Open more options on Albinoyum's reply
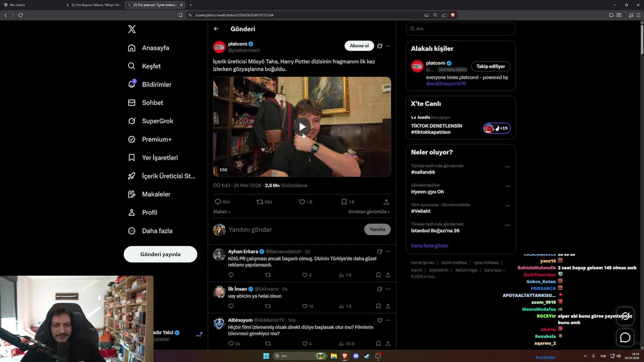 coord(388,320)
